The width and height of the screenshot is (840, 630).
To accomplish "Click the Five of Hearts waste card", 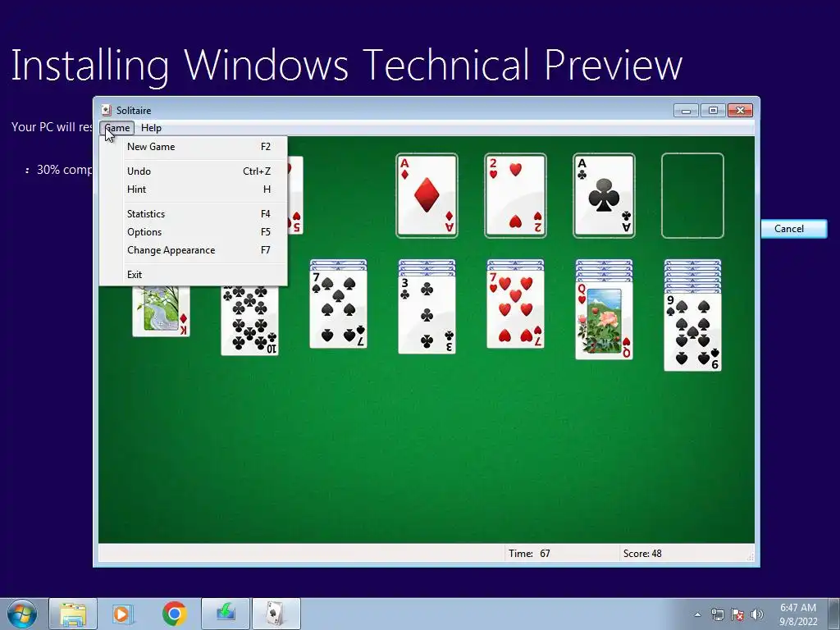I will [x=295, y=195].
